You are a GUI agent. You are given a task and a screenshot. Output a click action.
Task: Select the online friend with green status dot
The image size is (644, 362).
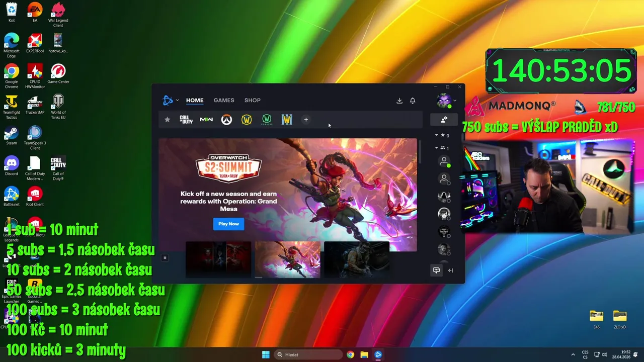tap(444, 161)
